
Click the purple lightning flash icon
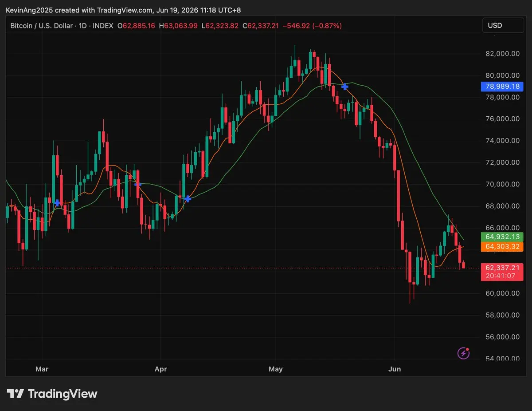pyautogui.click(x=463, y=353)
